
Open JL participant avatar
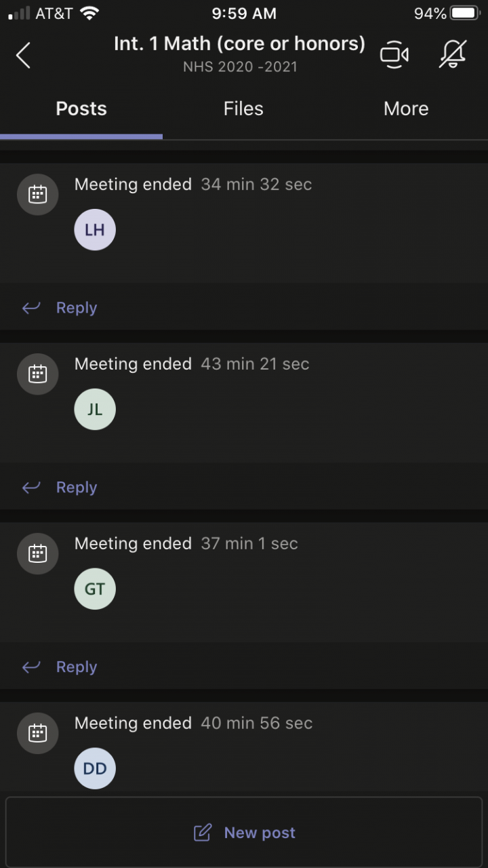[95, 410]
